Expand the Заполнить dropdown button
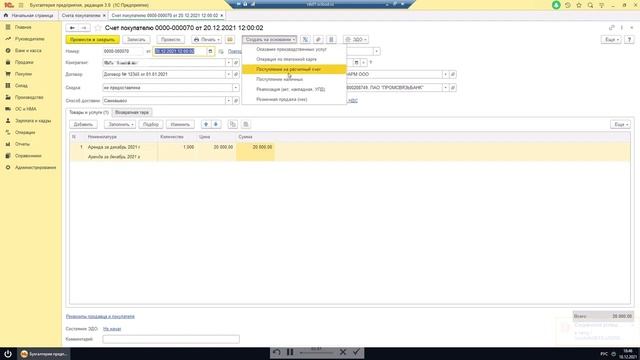Screen dimensions: 640x360 coord(120,124)
